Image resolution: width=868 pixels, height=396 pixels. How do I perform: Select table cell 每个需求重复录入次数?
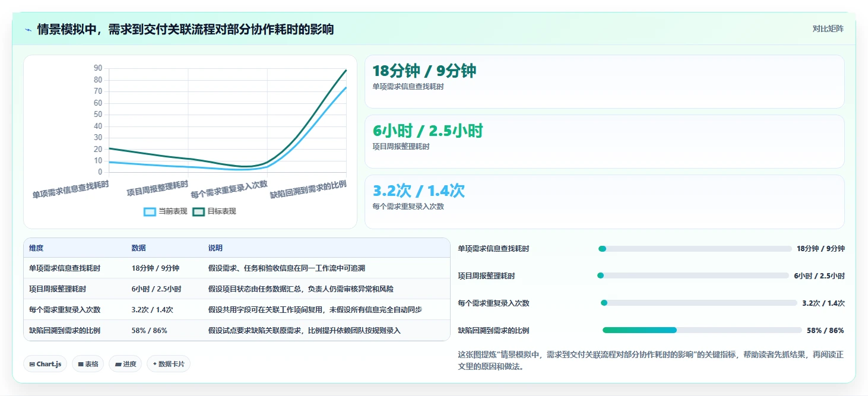pyautogui.click(x=65, y=310)
